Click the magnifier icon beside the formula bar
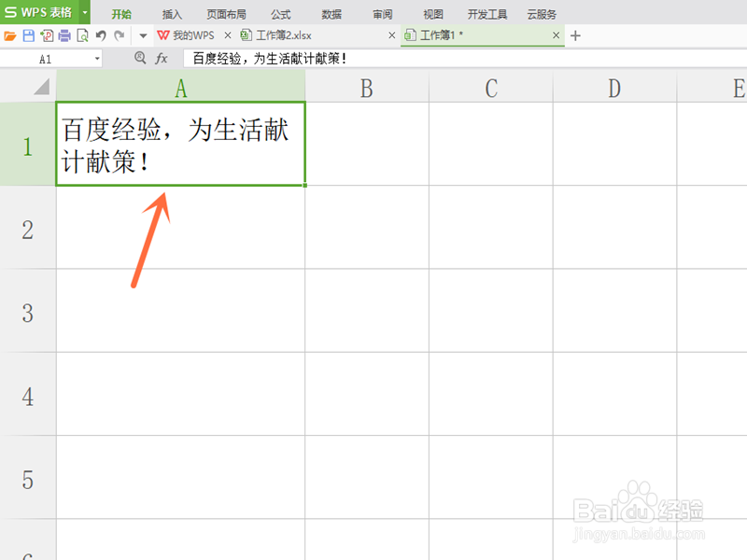The height and width of the screenshot is (560, 747). coord(140,58)
